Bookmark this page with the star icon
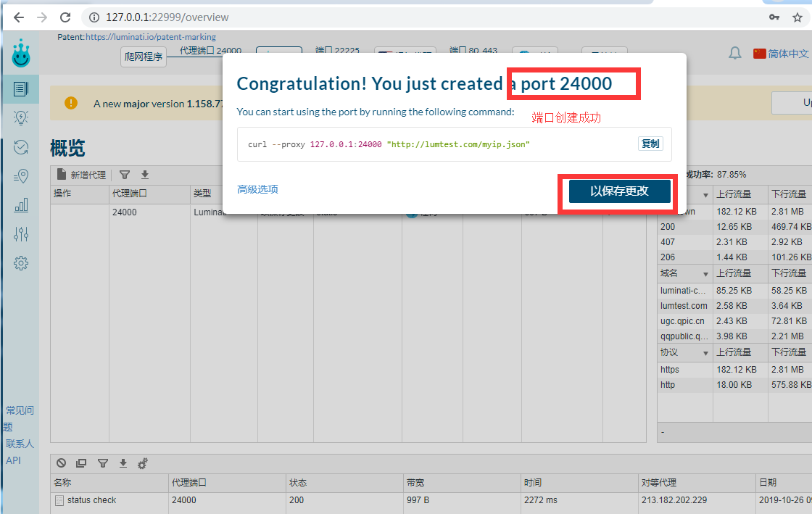 [797, 17]
